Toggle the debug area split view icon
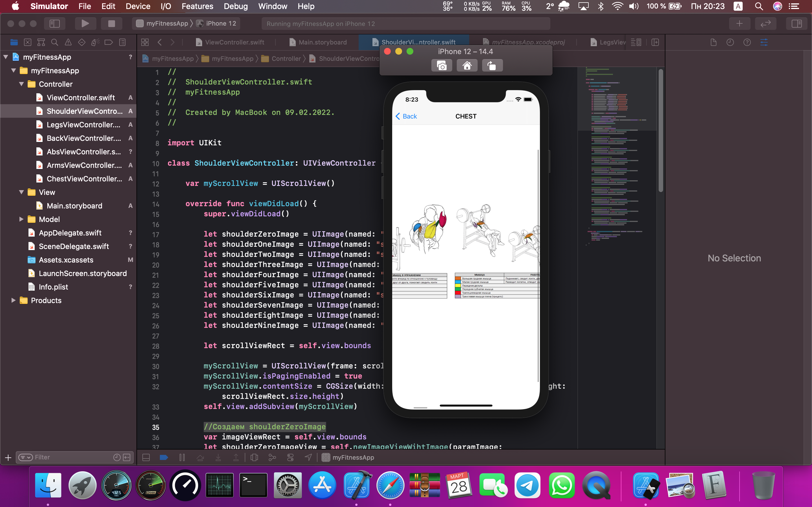Viewport: 812px width, 507px height. (x=146, y=457)
